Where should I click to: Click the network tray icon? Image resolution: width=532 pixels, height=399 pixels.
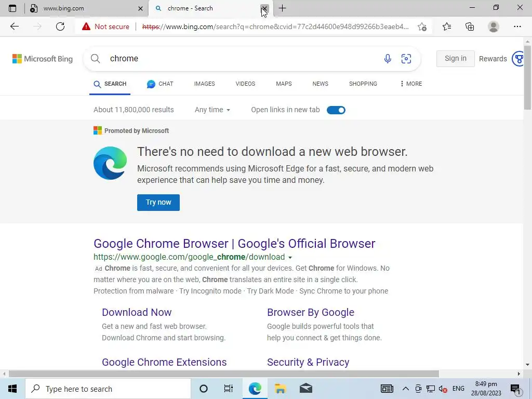[431, 389]
